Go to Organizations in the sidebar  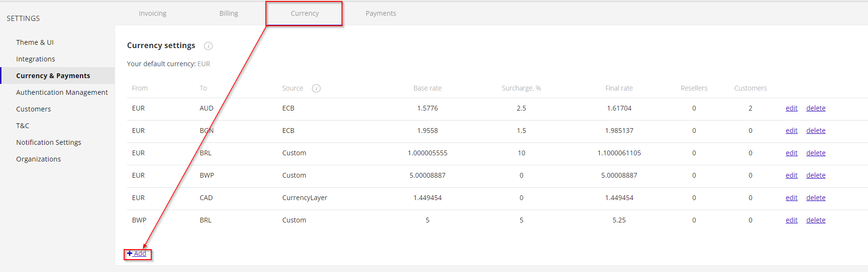[39, 159]
